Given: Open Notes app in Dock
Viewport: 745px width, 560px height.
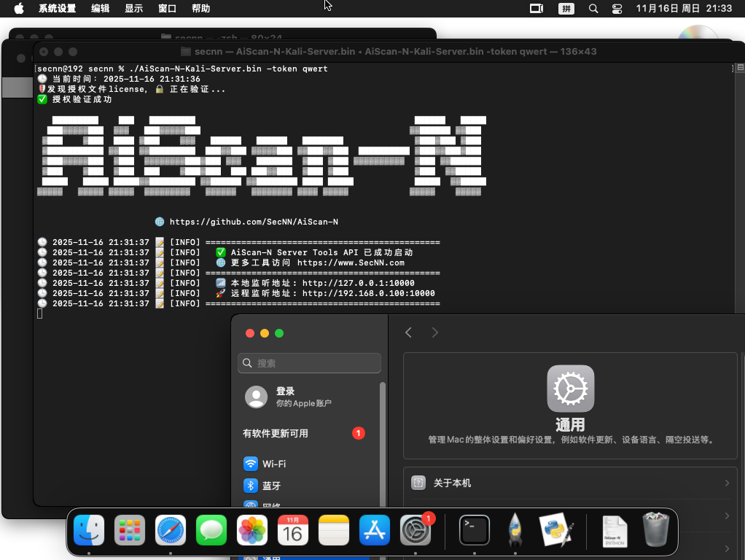Looking at the screenshot, I should (x=334, y=530).
